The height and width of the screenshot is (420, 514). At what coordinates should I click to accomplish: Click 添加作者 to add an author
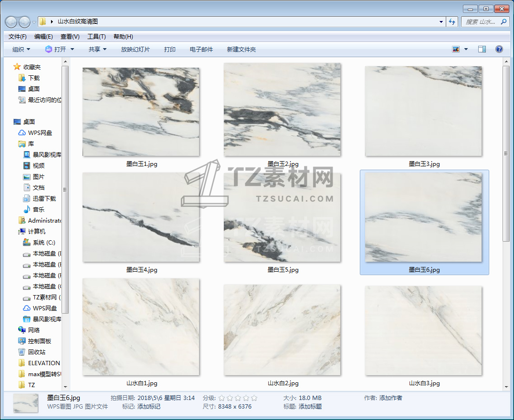coord(391,398)
